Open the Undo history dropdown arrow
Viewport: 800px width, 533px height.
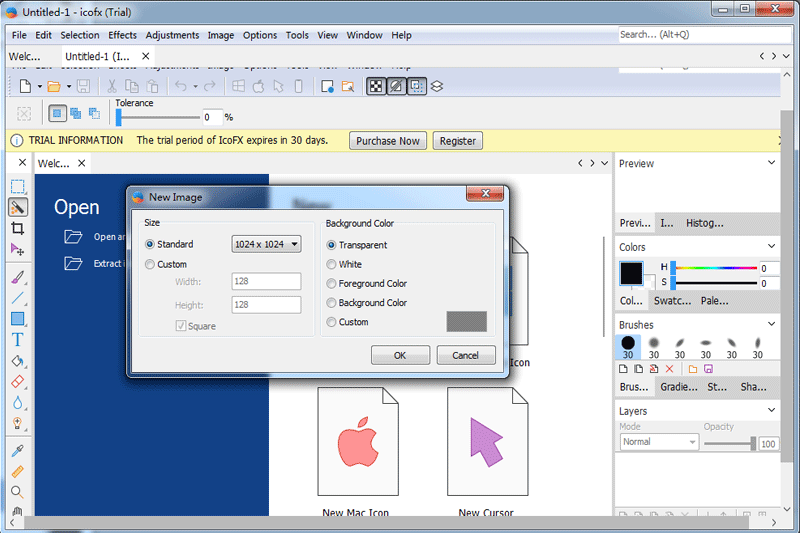[195, 87]
